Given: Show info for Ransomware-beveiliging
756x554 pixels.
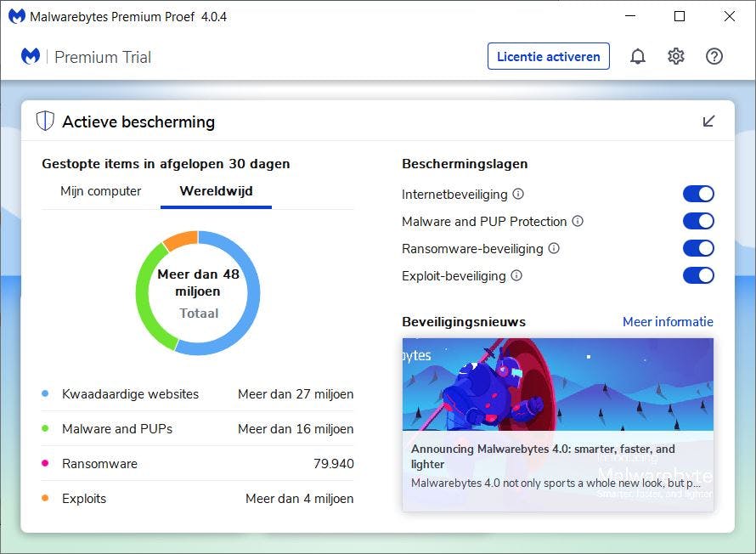Looking at the screenshot, I should 554,248.
